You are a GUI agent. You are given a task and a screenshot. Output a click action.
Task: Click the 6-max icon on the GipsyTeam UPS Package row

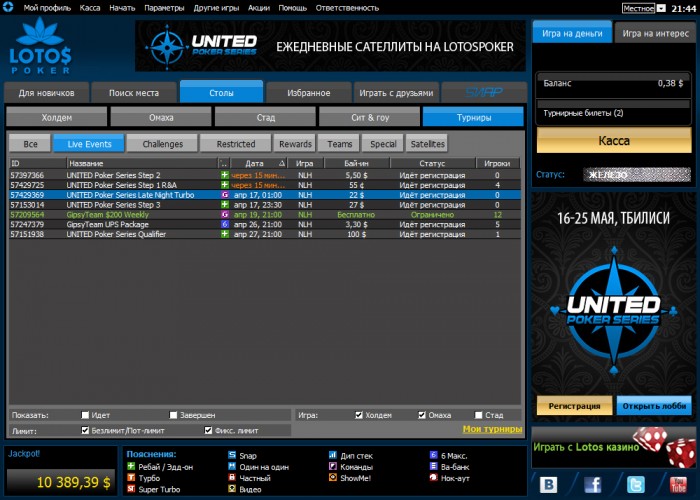pyautogui.click(x=225, y=224)
